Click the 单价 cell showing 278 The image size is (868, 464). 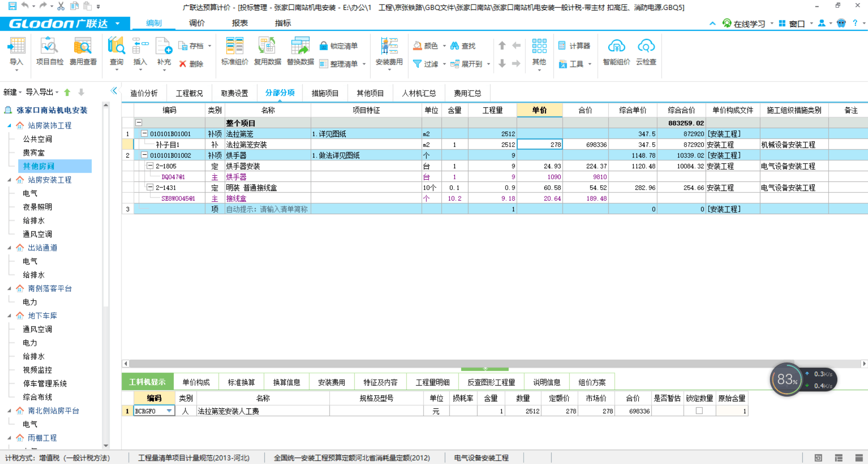(539, 144)
